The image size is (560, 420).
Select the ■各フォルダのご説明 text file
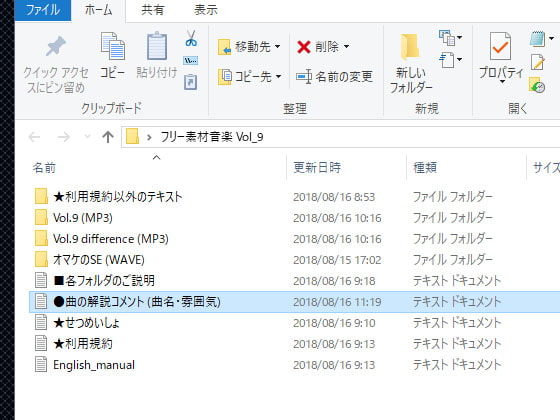coord(104,281)
